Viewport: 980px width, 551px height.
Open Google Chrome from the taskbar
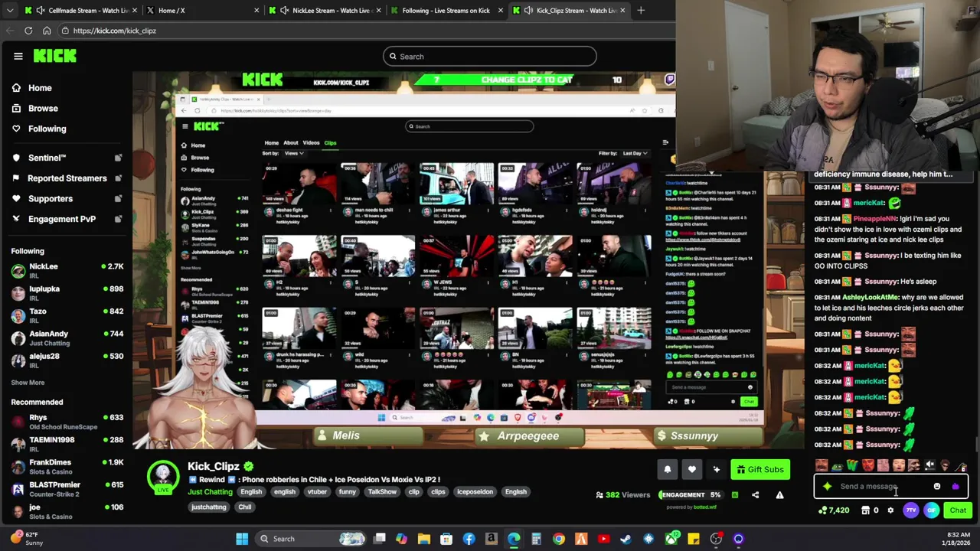[x=559, y=539]
